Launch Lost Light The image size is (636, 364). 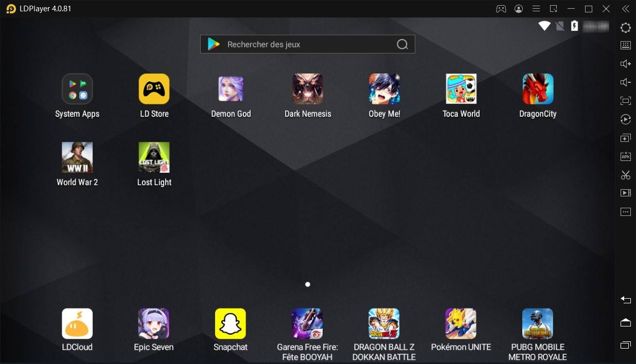[x=154, y=157]
